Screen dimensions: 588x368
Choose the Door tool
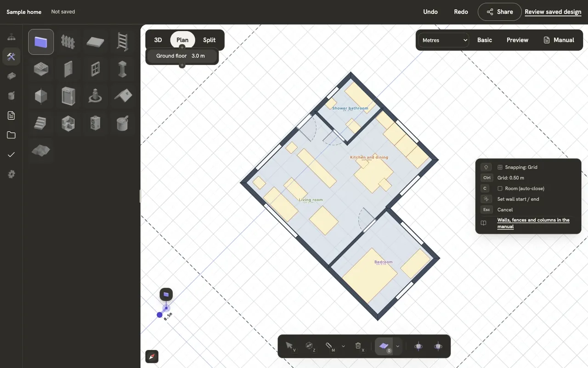click(68, 69)
